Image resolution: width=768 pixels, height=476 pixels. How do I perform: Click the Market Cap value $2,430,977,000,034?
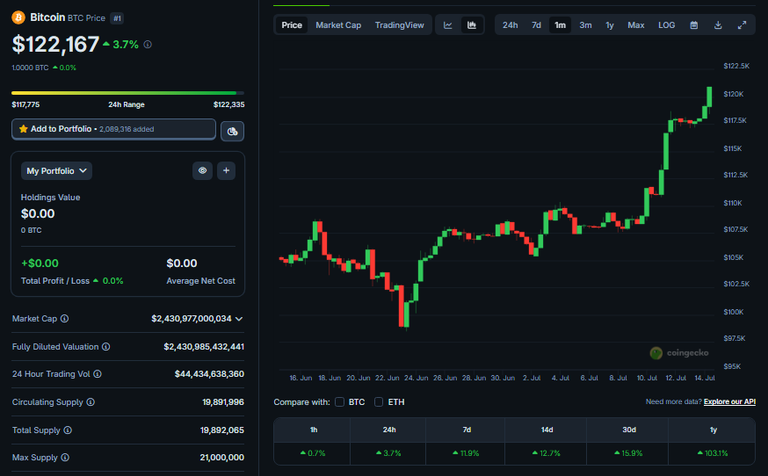click(192, 319)
